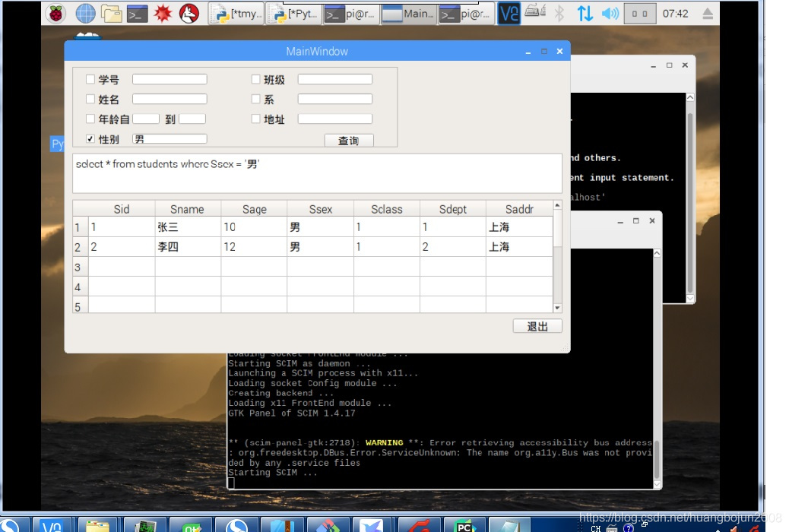Viewport: 789px width, 532px height.
Task: Launch the terminal from the panel launcher
Action: tap(138, 14)
